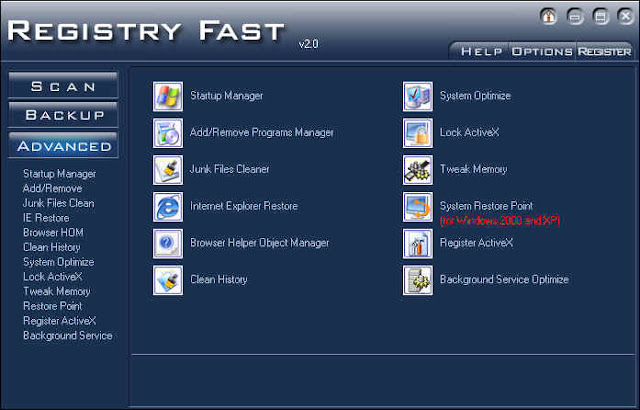
Task: Open the Register tab
Action: (x=604, y=52)
